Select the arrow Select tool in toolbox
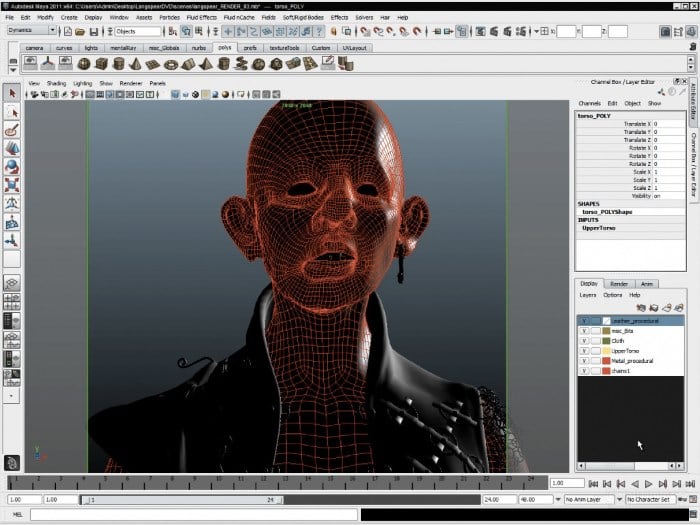Screen dimensions: 700x525 coord(13,93)
